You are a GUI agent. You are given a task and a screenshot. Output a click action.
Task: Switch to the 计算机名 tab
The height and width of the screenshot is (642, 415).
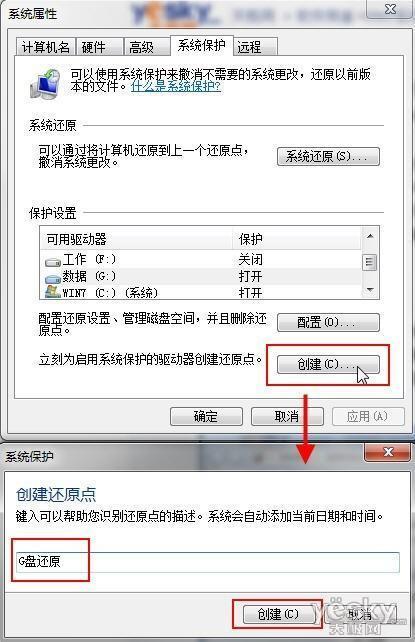(45, 47)
